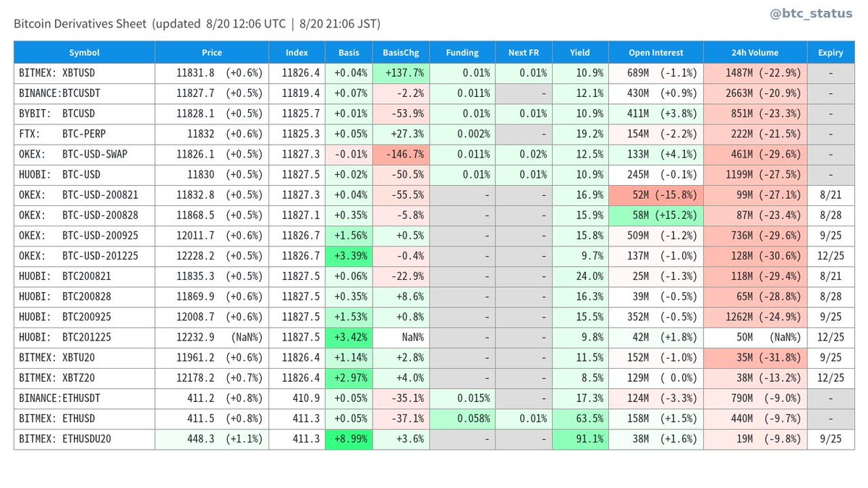Click the Basis column header
The width and height of the screenshot is (868, 488).
[349, 53]
